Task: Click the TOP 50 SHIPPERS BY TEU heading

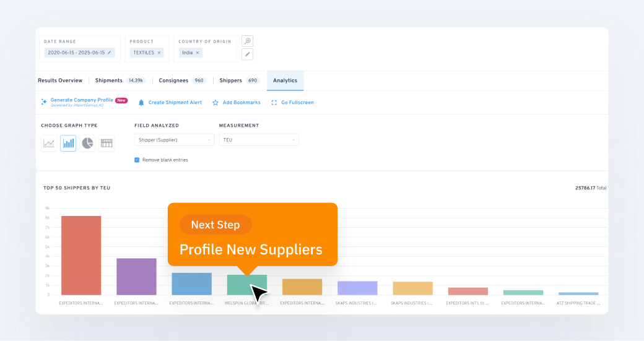Action: coord(77,188)
